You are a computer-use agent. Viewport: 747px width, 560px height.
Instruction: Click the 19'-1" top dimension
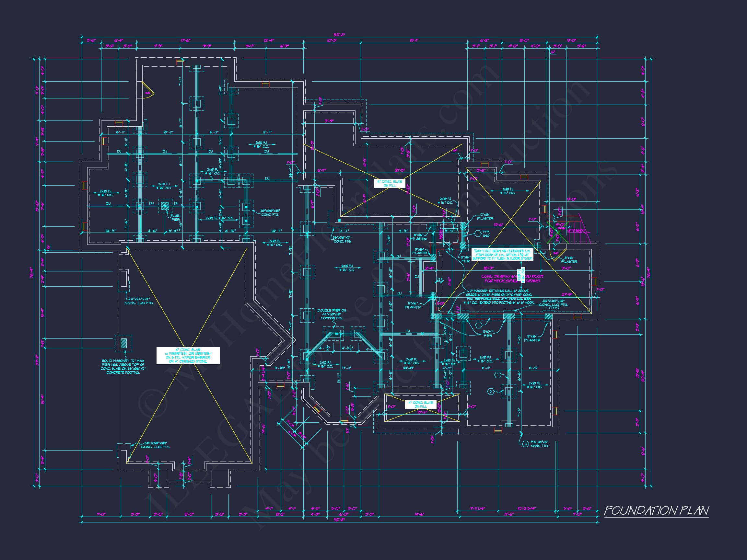tap(414, 40)
